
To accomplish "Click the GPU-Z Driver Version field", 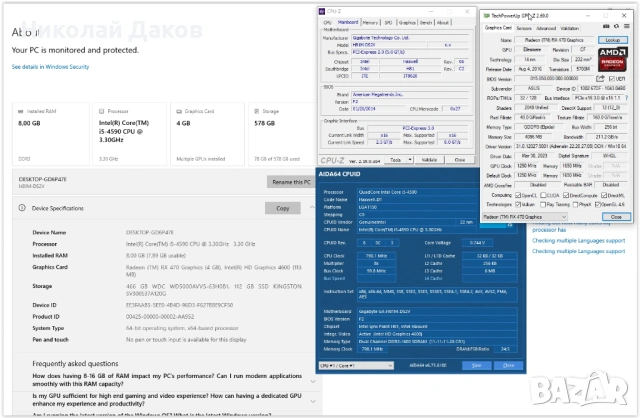I will click(x=571, y=146).
